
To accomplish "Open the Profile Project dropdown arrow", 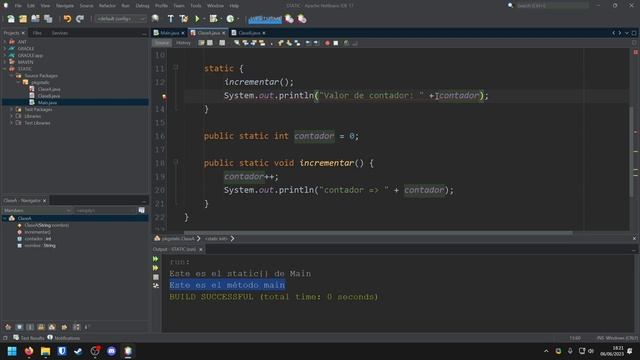I will 238,19.
